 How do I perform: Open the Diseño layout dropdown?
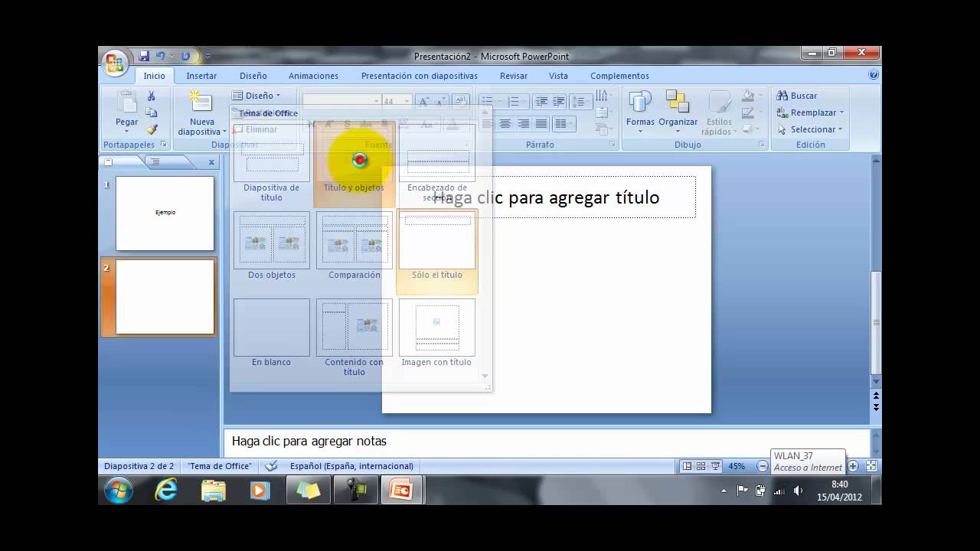click(256, 96)
